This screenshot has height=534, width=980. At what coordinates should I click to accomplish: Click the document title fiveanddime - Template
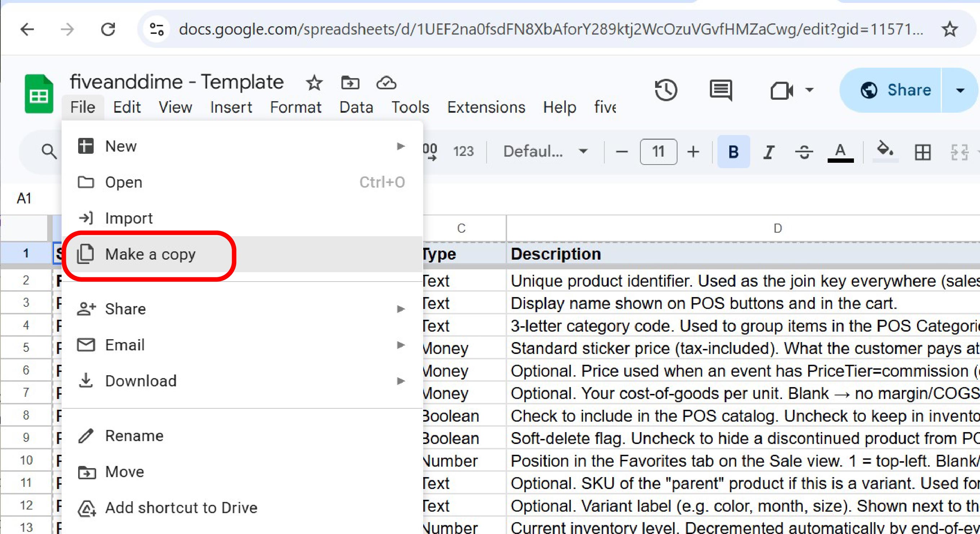click(176, 82)
